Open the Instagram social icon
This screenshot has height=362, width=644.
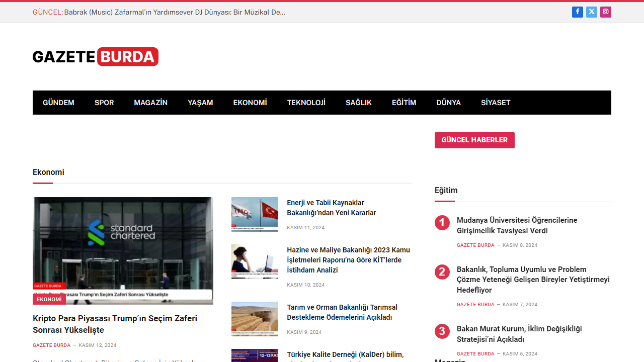pyautogui.click(x=606, y=12)
